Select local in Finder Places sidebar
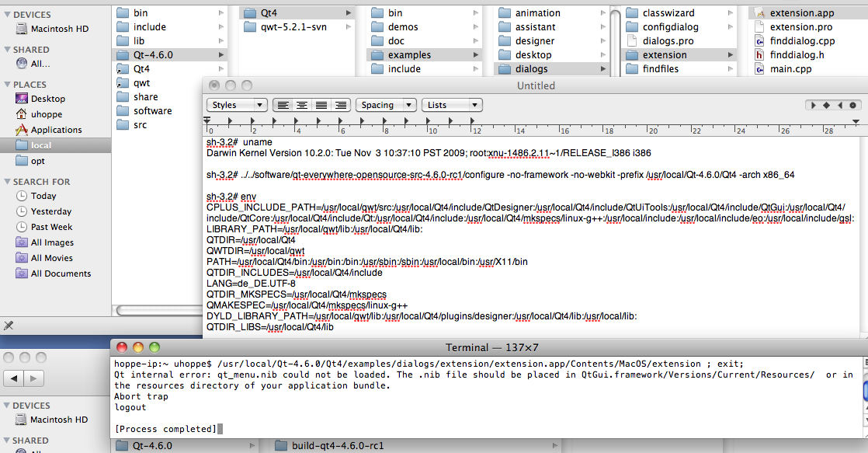Image resolution: width=868 pixels, height=453 pixels. (55, 145)
